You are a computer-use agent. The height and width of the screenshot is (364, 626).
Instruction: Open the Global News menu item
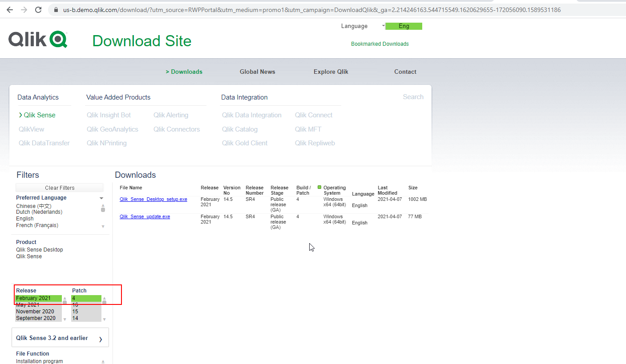pos(257,72)
